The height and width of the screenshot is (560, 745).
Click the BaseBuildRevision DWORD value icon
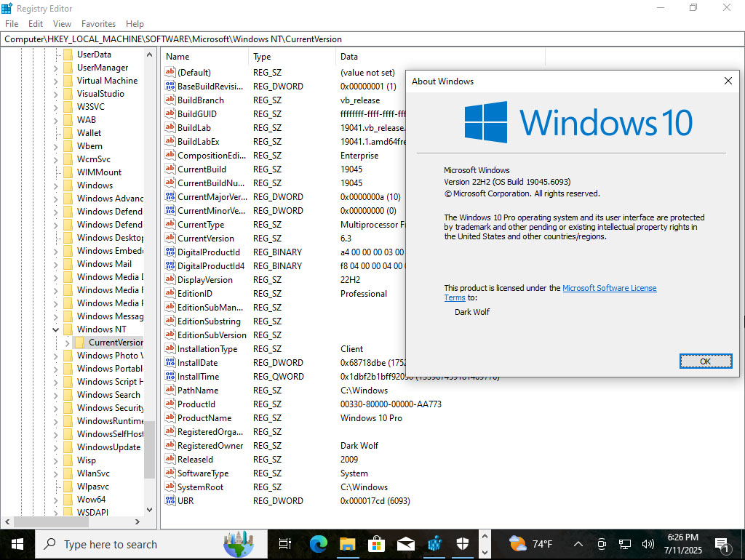170,86
